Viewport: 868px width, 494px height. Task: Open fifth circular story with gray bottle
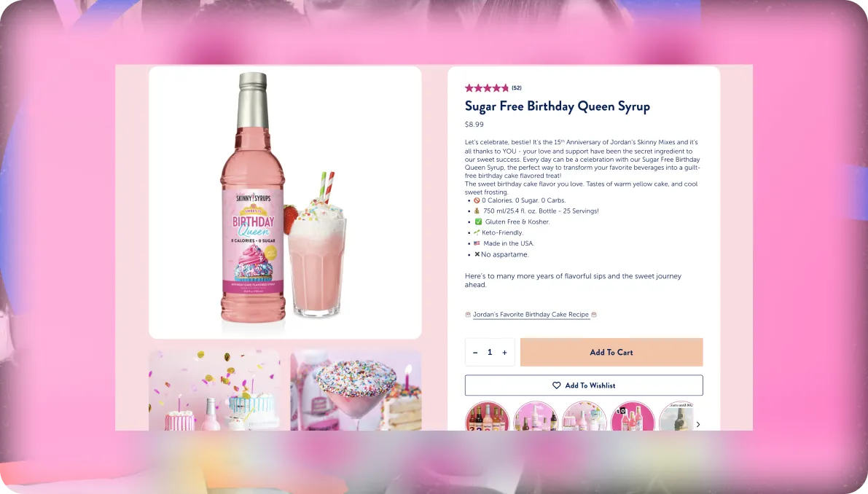pyautogui.click(x=676, y=417)
